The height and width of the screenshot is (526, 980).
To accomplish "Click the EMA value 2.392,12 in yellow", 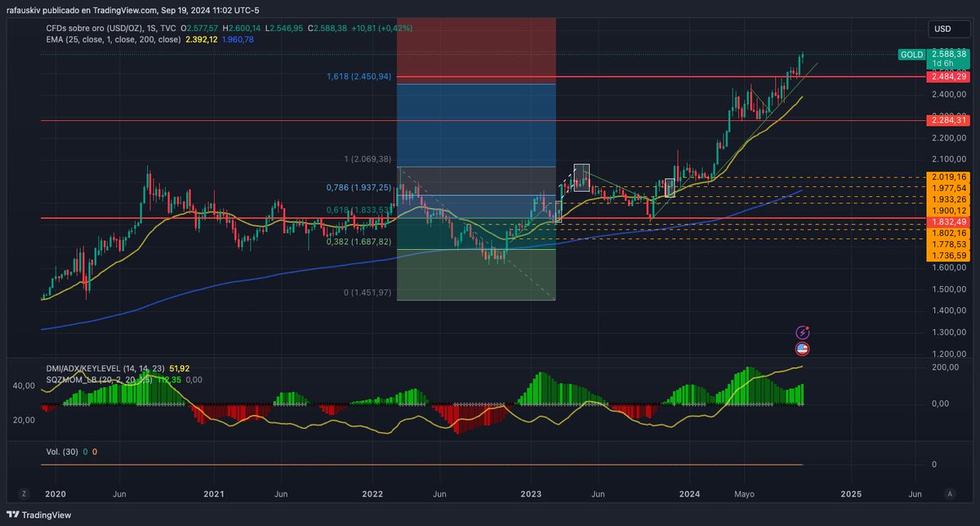I will point(201,38).
